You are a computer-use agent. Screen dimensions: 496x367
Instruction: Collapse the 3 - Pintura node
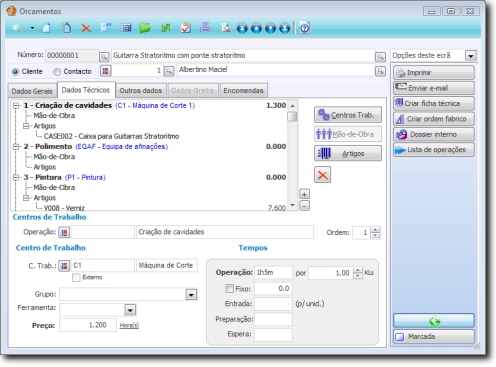(x=16, y=177)
